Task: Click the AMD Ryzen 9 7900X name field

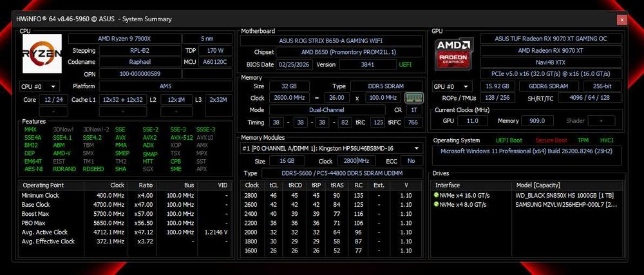Action: tap(124, 39)
